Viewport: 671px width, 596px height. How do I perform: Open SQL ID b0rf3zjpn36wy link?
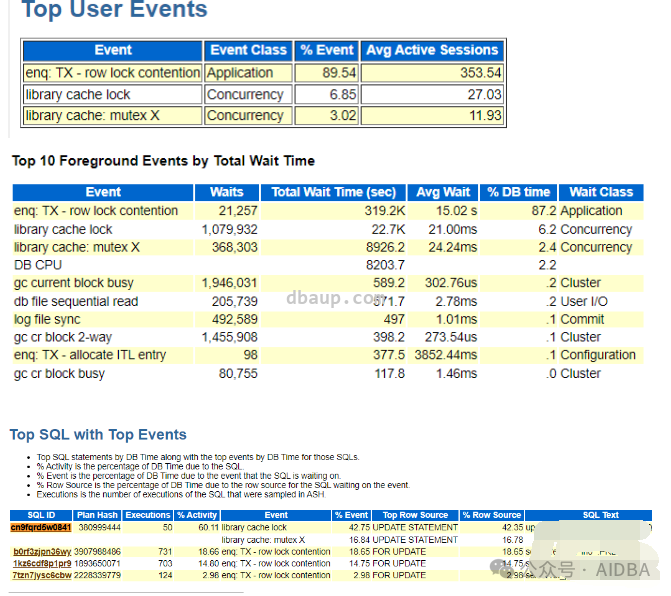42,552
